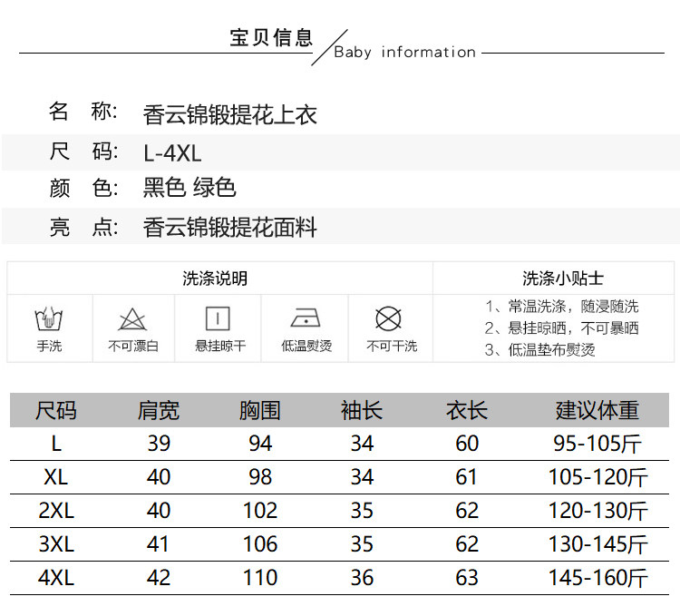
Task: Click the hand wash basin icon
Action: pos(49,319)
